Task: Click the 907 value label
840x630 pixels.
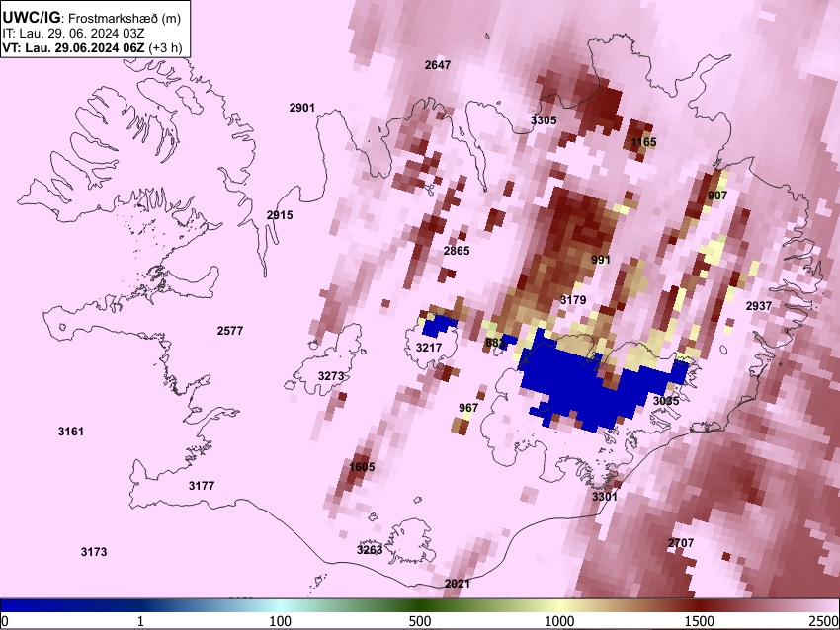Action: tap(717, 195)
